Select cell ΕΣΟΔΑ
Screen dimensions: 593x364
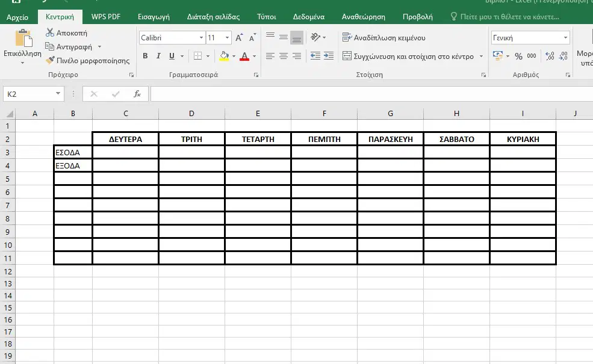point(73,152)
